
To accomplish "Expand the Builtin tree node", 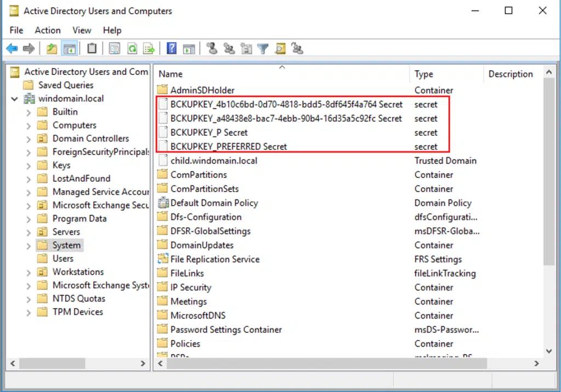I will 28,112.
